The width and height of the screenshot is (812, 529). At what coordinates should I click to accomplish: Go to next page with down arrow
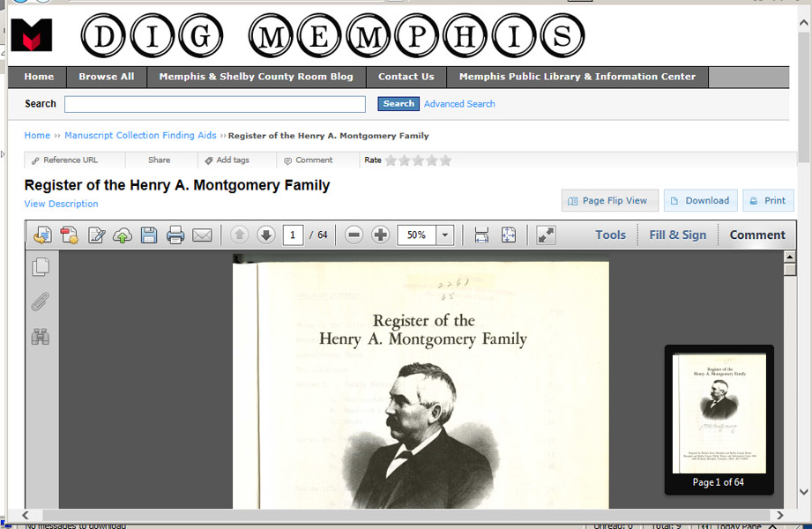(x=266, y=235)
